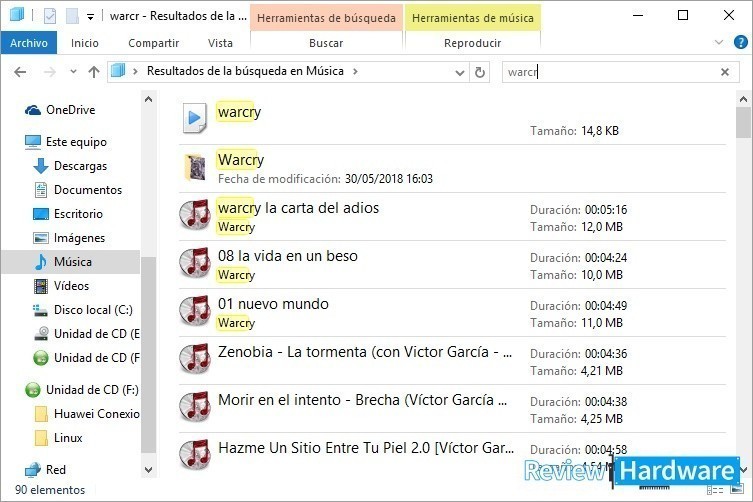The width and height of the screenshot is (753, 502).
Task: Go up one folder level
Action: coord(94,72)
